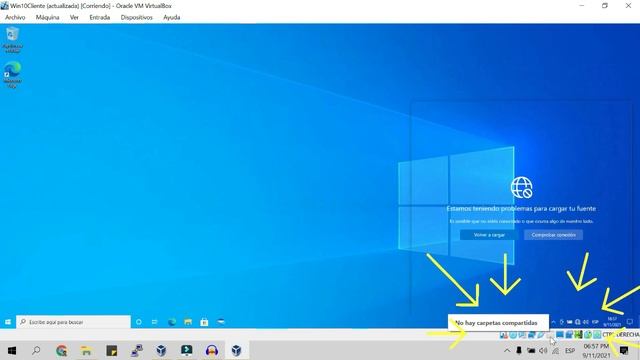
Task: Open the Entrada menu
Action: (x=100, y=18)
